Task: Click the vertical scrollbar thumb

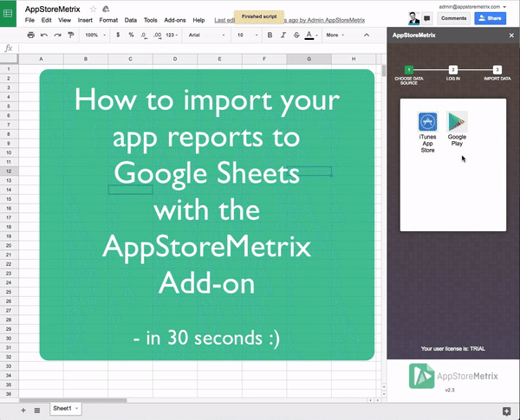Action: [x=384, y=71]
